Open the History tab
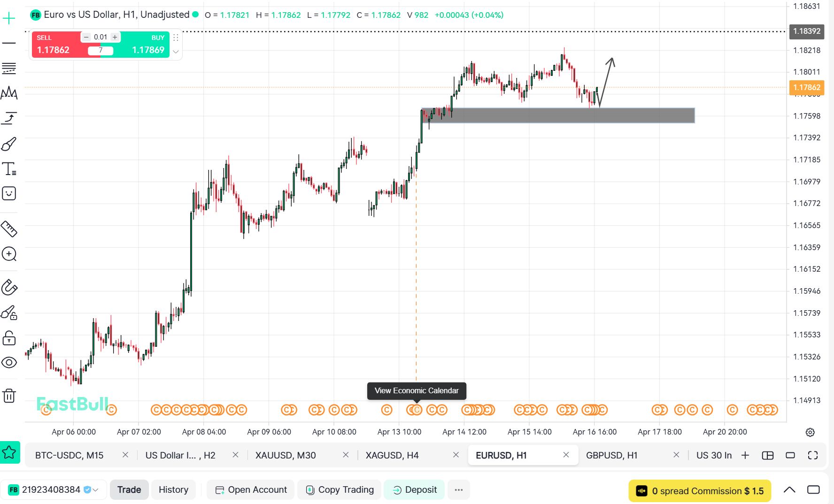The image size is (834, 504). (173, 490)
